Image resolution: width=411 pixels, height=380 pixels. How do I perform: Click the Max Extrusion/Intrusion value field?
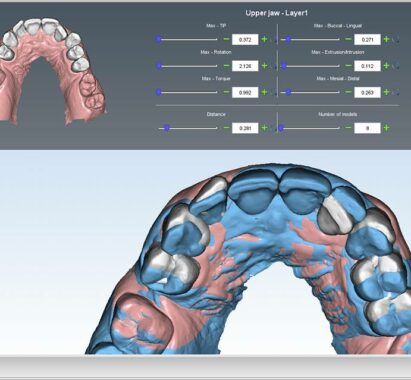tap(367, 66)
